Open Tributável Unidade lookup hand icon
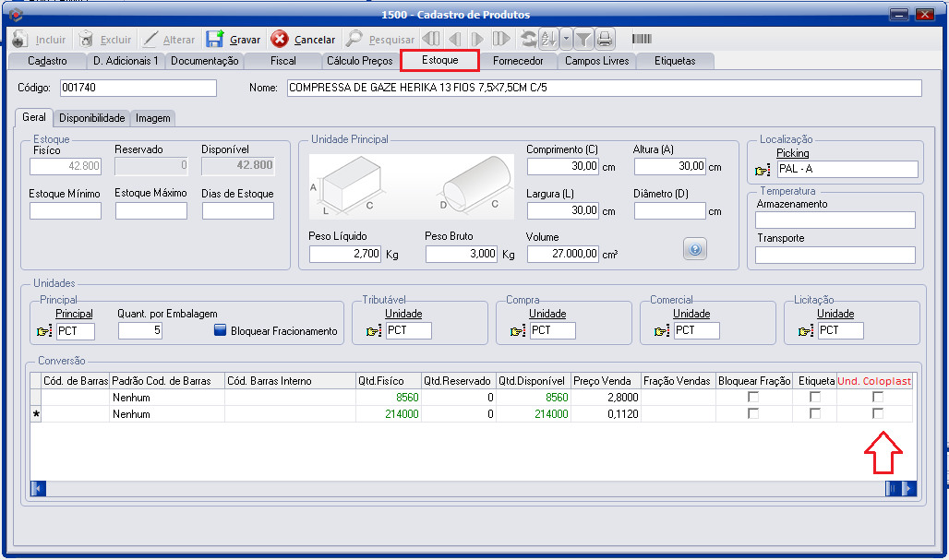Image resolution: width=949 pixels, height=560 pixels. [x=373, y=331]
